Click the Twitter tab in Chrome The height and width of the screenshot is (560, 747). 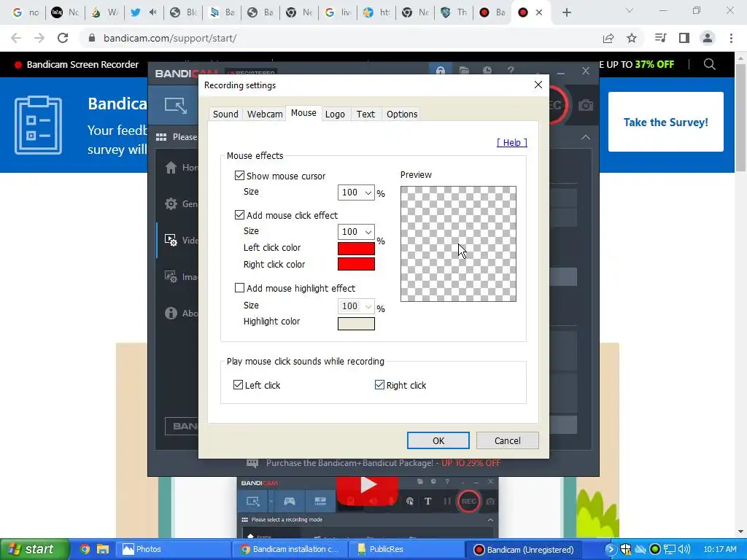pyautogui.click(x=135, y=12)
